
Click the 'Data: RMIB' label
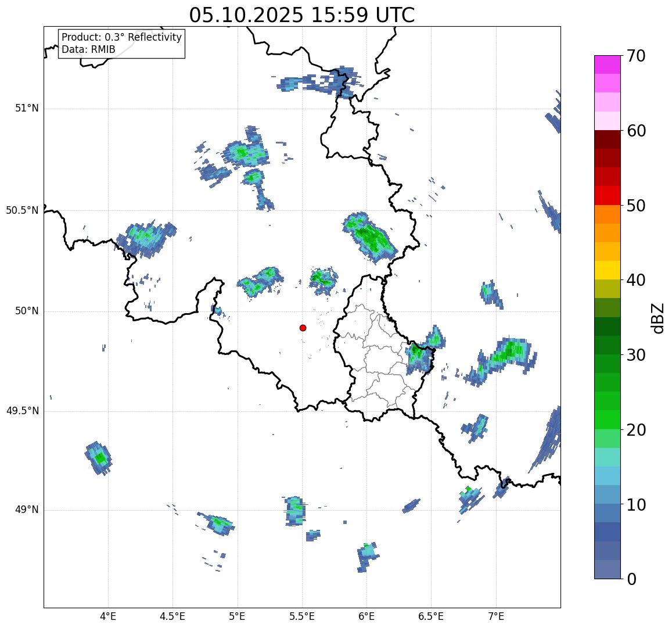tap(88, 50)
